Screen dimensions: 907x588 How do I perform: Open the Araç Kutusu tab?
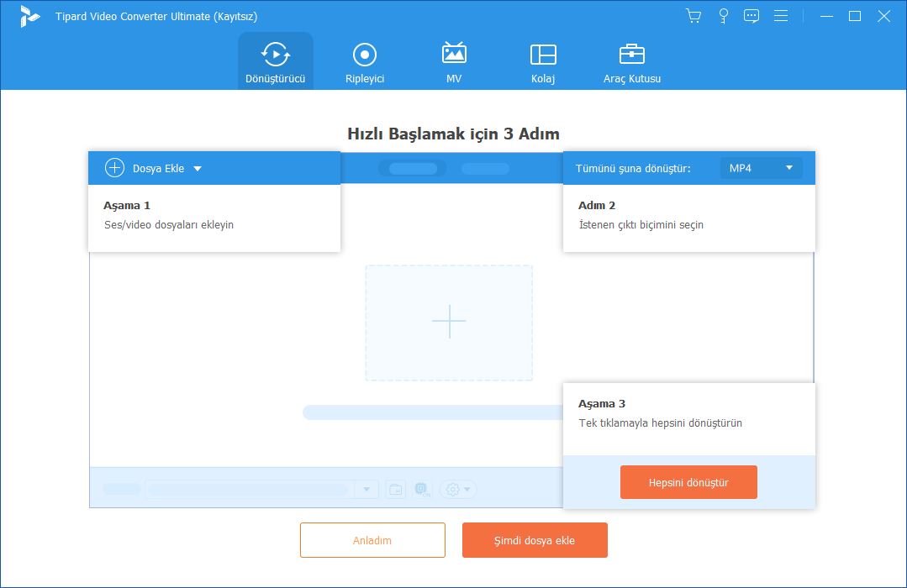631,61
